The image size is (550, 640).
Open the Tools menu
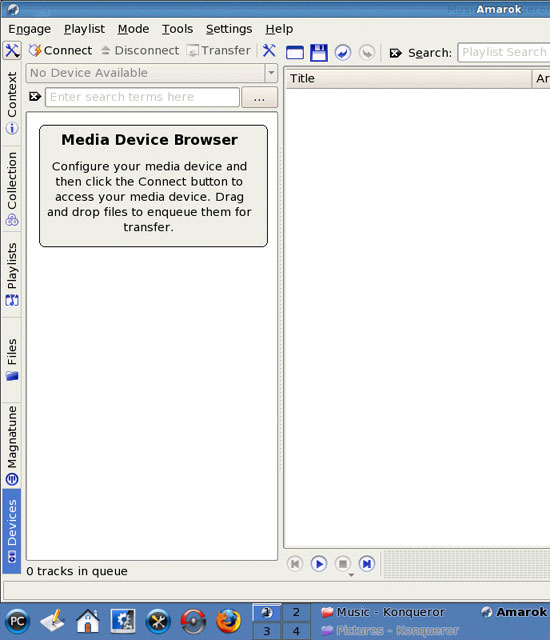point(177,29)
